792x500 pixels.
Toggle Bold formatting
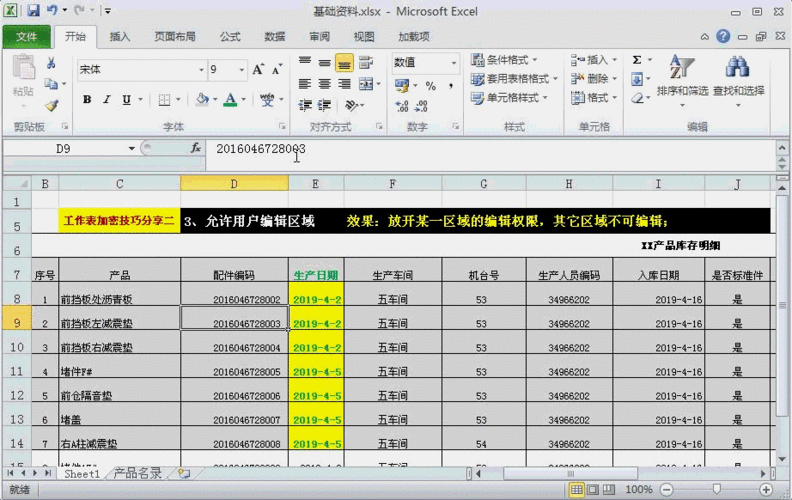[87, 99]
